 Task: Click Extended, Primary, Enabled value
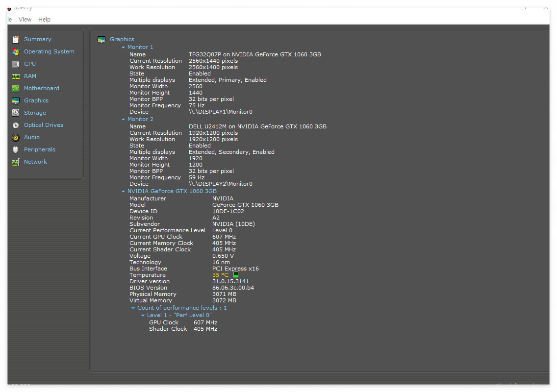click(x=228, y=80)
